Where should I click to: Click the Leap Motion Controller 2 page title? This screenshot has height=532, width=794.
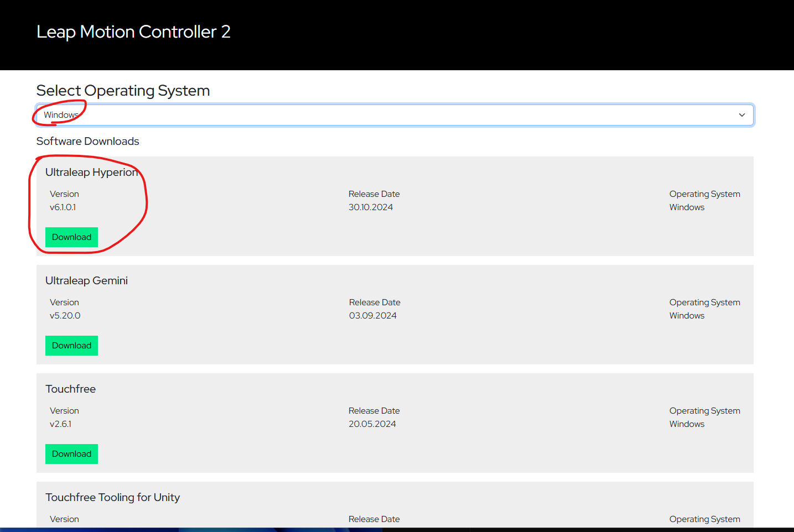click(x=133, y=32)
